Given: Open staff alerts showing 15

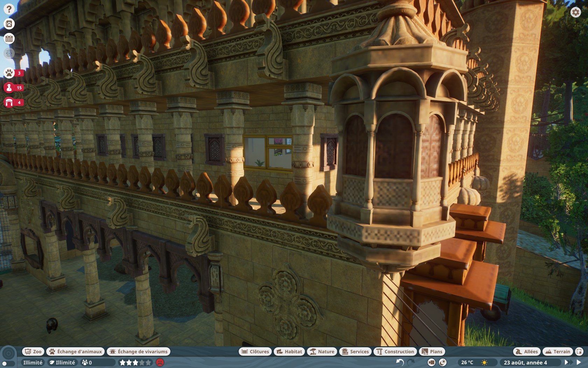Looking at the screenshot, I should (x=14, y=88).
